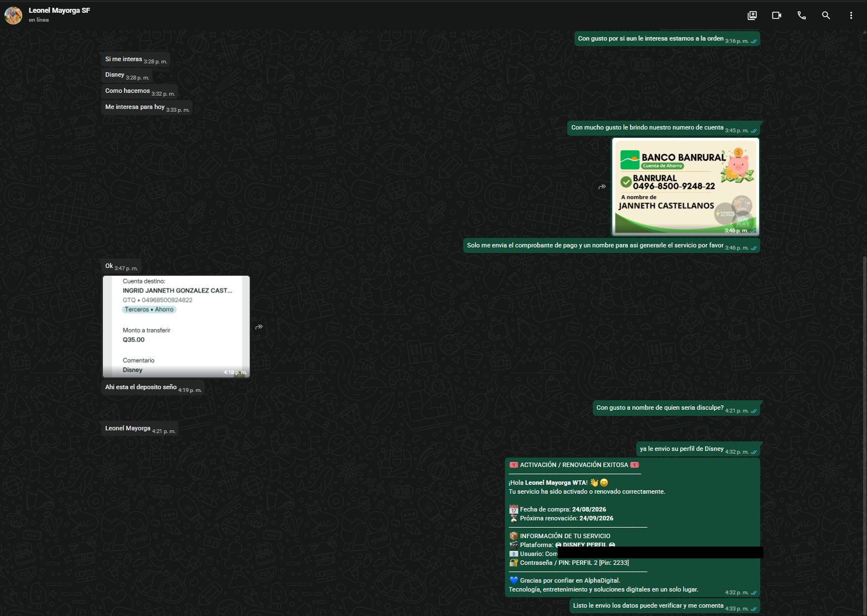Screen dimensions: 867x616
Task: Open Leonel Mayorga SF profile picture
Action: [x=13, y=15]
